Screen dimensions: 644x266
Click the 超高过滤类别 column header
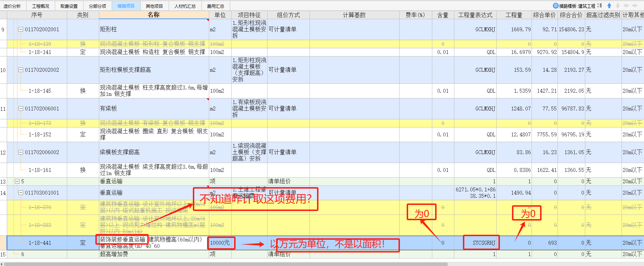click(x=603, y=15)
